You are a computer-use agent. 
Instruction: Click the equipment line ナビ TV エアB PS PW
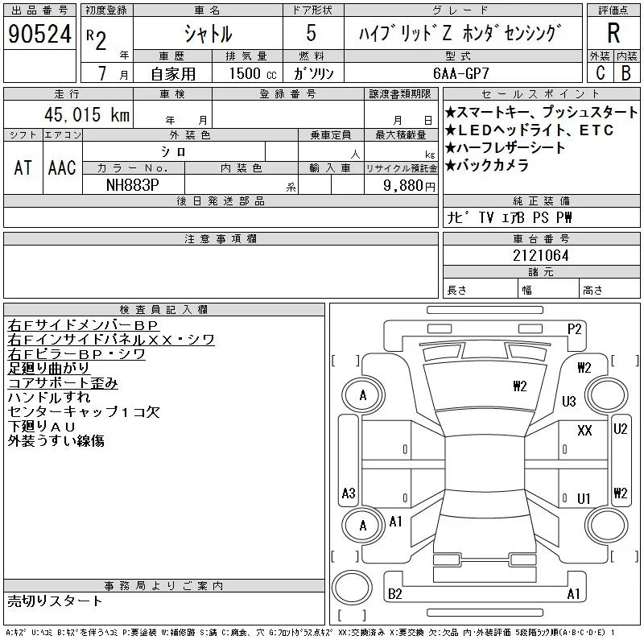pos(509,217)
